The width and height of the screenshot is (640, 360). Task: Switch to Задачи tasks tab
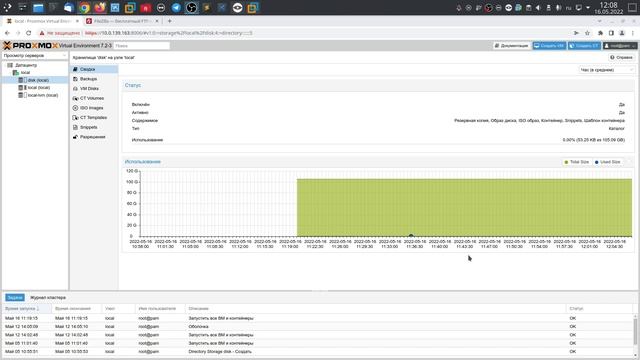pos(15,298)
